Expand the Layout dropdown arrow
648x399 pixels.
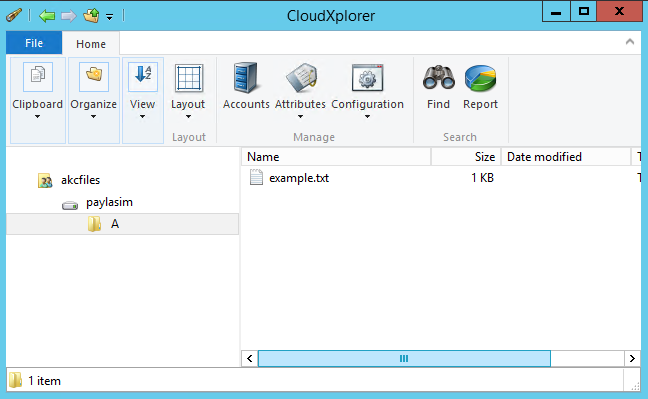pyautogui.click(x=188, y=117)
